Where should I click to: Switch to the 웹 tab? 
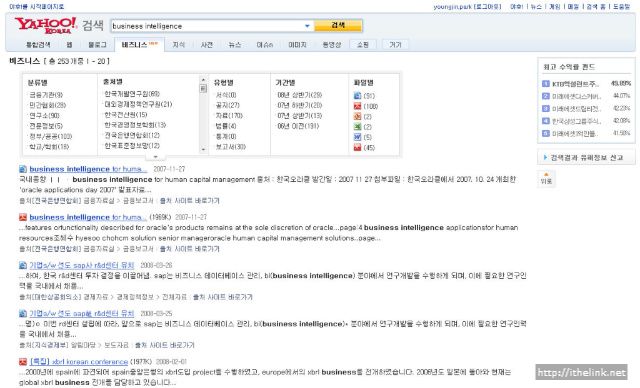(69, 45)
